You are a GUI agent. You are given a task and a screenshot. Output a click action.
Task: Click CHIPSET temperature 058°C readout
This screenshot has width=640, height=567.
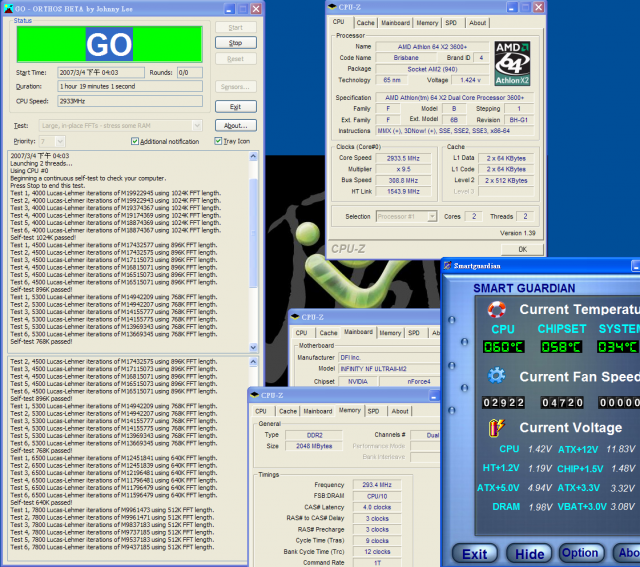[561, 347]
